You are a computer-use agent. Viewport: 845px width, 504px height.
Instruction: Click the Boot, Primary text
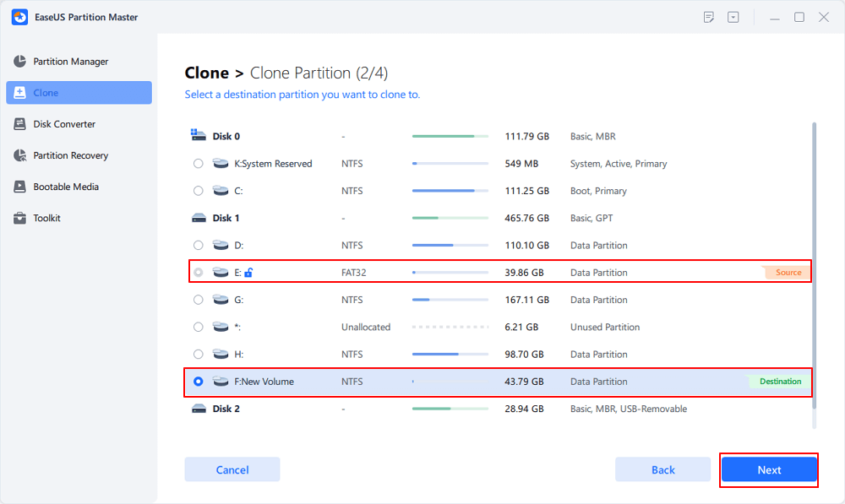pos(598,191)
